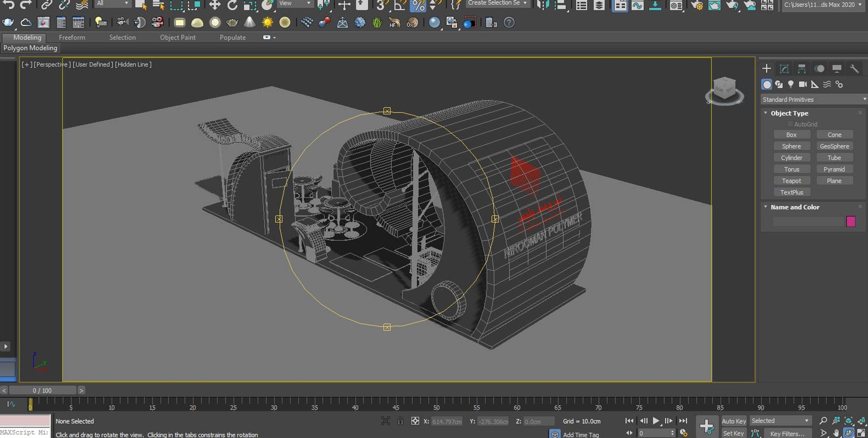The image size is (868, 438).
Task: Click the Sunlight icon in the toolbar
Action: tap(268, 23)
